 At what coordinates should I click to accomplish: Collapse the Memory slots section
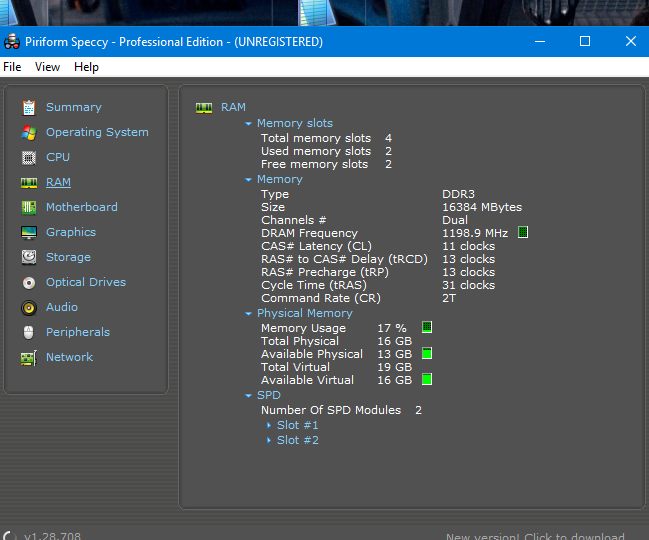pos(249,124)
